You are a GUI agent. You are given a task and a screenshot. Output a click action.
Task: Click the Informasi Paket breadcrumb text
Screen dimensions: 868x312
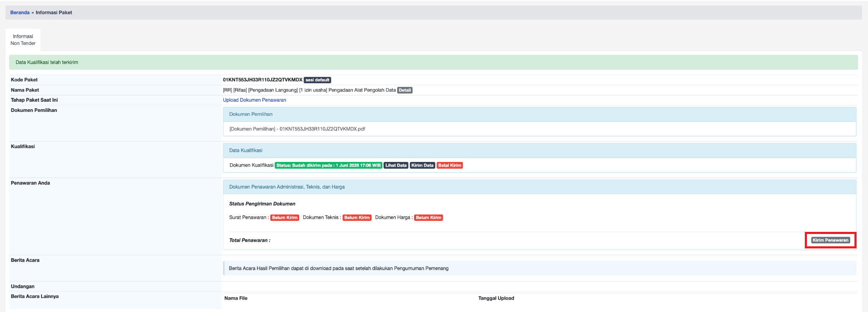pyautogui.click(x=54, y=13)
